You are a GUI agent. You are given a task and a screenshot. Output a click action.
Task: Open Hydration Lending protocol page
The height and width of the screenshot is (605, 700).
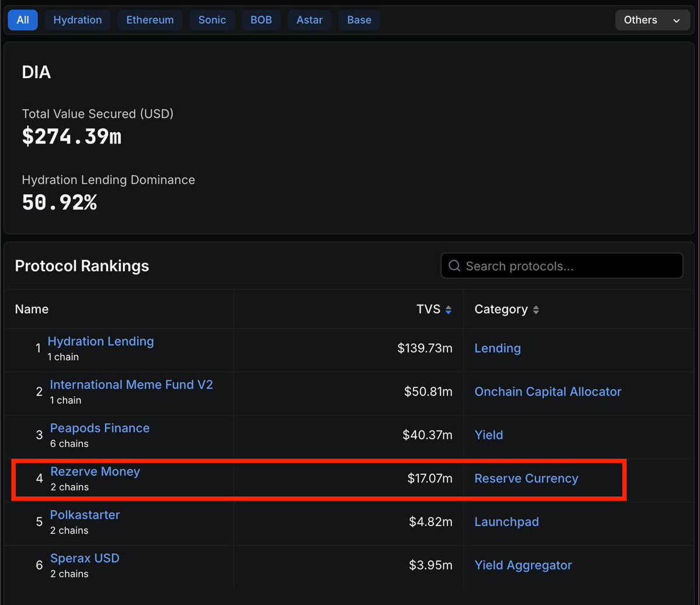click(101, 341)
